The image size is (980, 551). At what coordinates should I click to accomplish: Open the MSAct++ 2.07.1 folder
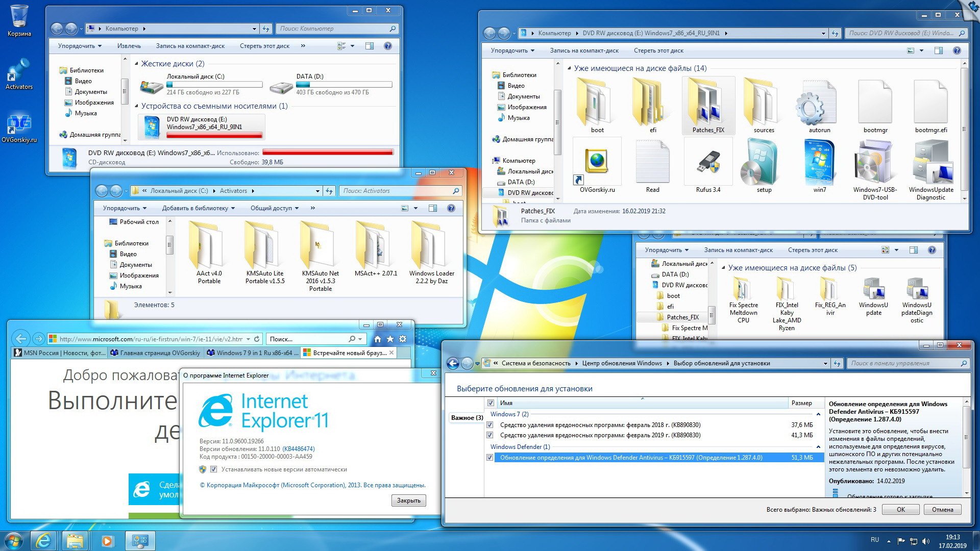pyautogui.click(x=376, y=252)
